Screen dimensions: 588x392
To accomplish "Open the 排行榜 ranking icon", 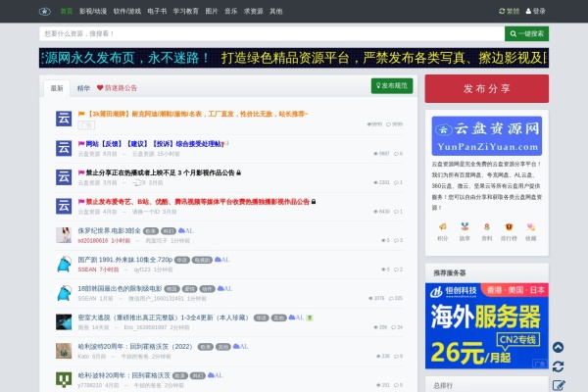I will click(x=509, y=231).
